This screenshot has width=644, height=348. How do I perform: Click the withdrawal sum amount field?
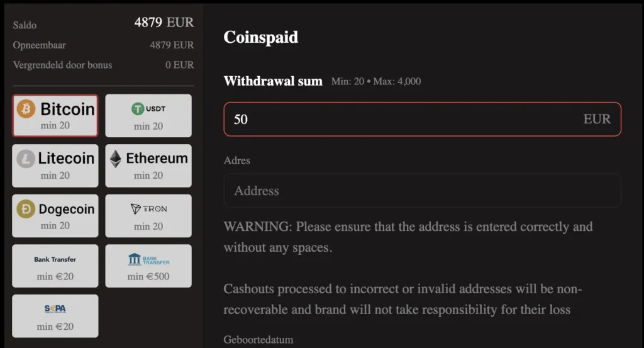[402, 119]
